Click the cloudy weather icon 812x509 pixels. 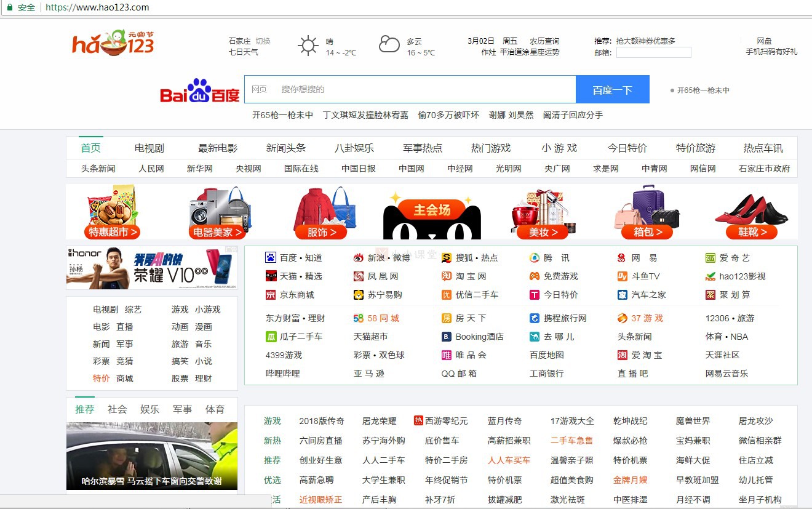point(389,45)
